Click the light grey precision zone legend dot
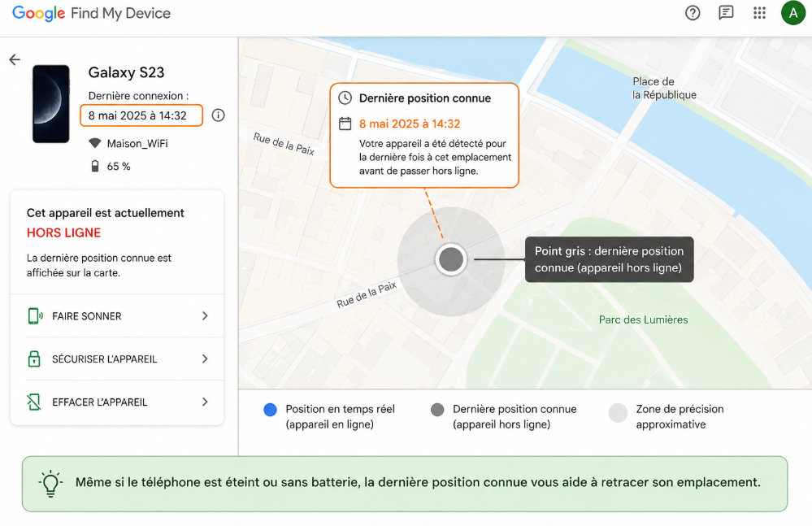Viewport: 812px width, 526px height. [x=618, y=413]
